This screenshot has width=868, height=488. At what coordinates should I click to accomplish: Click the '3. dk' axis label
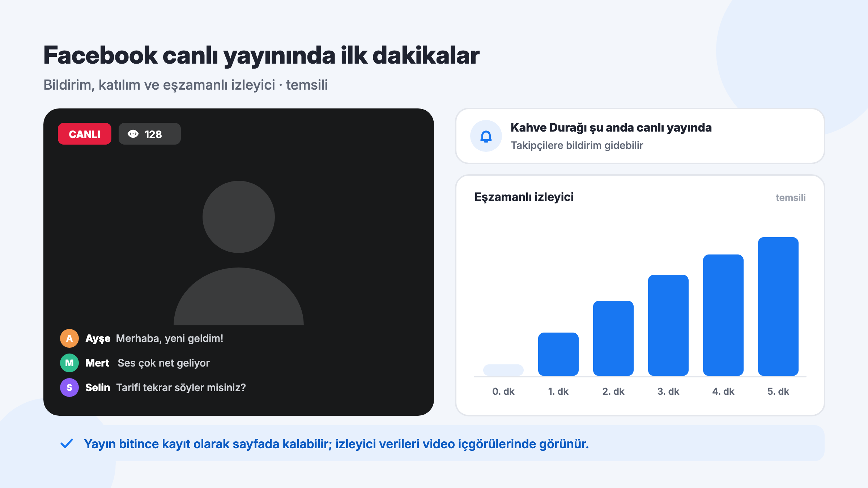coord(668,391)
